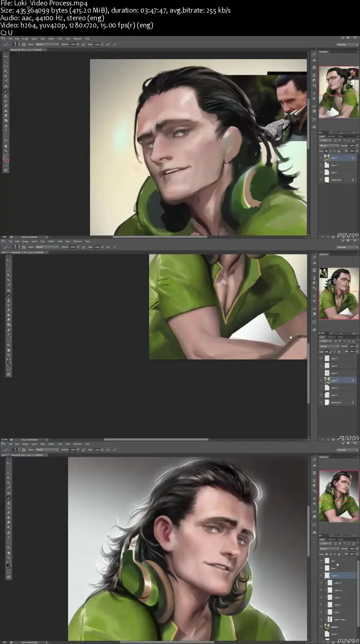Select the Zoom tool in the 00:57:00 frame
The width and height of the screenshot is (360, 644).
6,151
